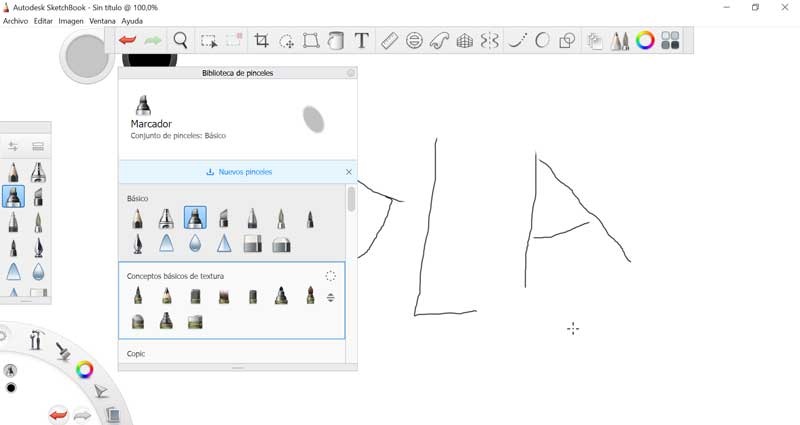800x425 pixels.
Task: Select the Copic brush set header
Action: (x=136, y=354)
